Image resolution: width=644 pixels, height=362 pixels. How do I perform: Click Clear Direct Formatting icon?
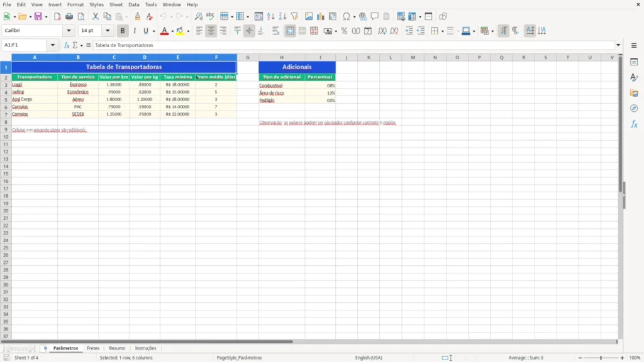click(x=150, y=16)
